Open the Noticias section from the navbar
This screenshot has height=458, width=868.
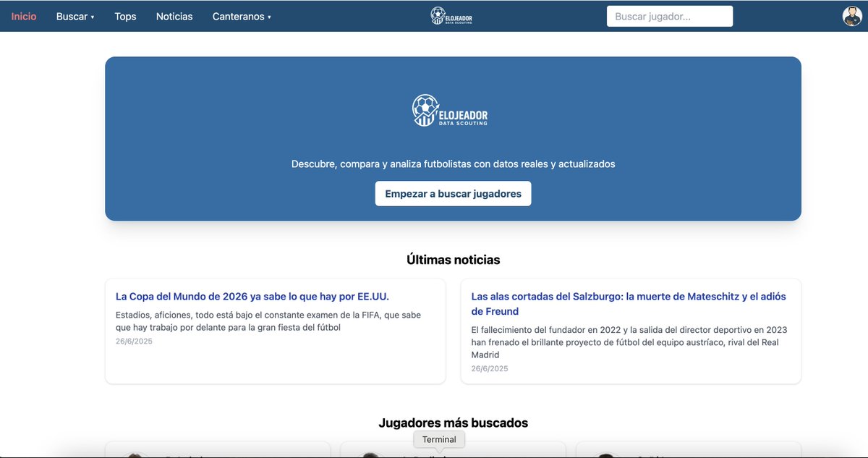click(174, 15)
